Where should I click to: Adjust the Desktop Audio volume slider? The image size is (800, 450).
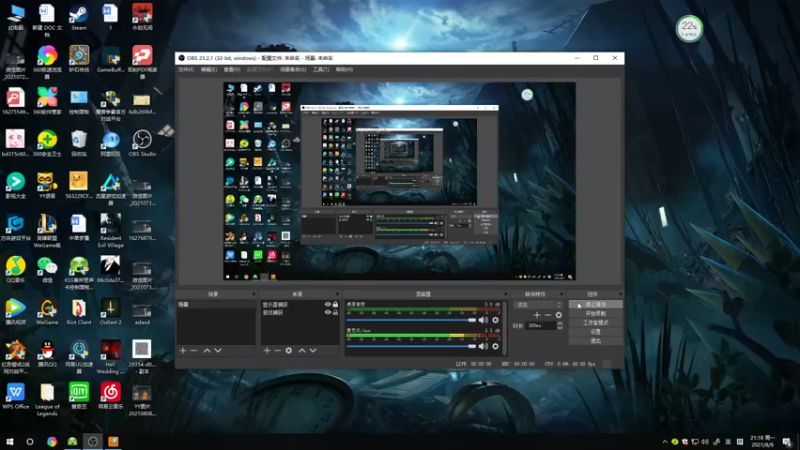tap(411, 320)
